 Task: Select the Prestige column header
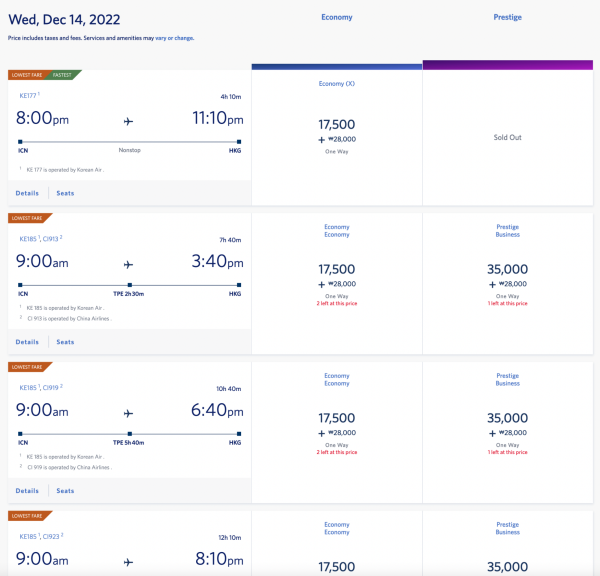508,17
